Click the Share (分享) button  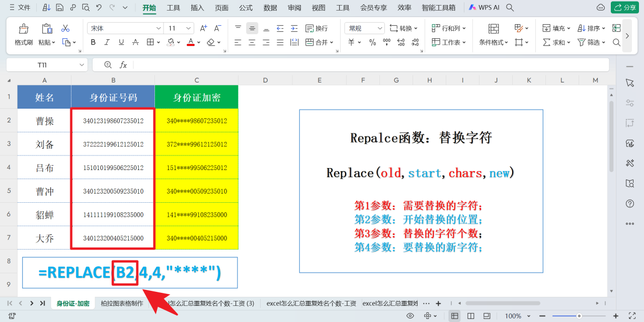point(625,8)
